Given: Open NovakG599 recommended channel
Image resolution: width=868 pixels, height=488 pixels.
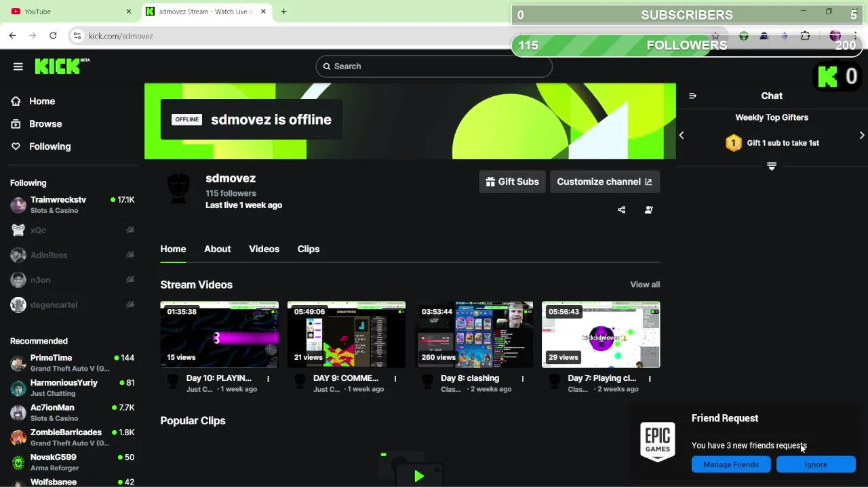Looking at the screenshot, I should (72, 462).
